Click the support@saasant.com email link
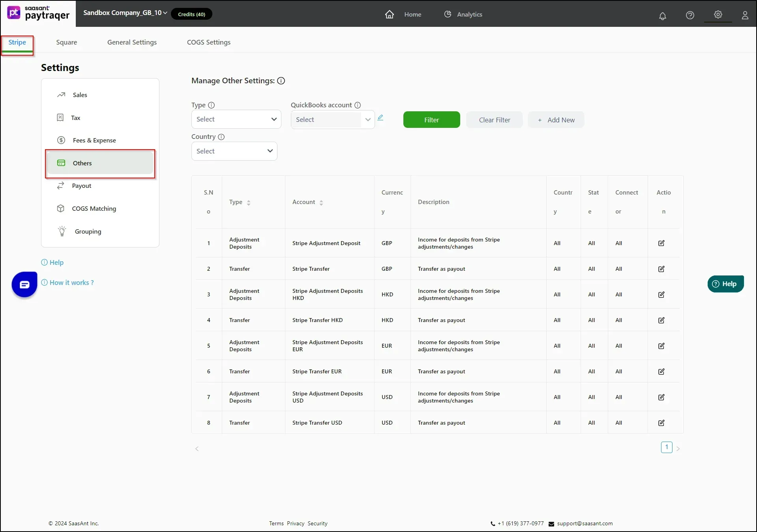Viewport: 757px width, 532px height. click(x=585, y=523)
